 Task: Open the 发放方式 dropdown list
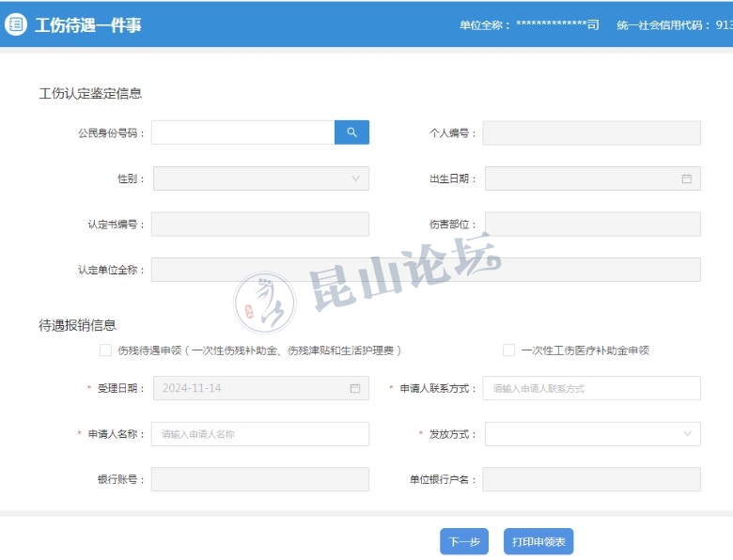[592, 434]
